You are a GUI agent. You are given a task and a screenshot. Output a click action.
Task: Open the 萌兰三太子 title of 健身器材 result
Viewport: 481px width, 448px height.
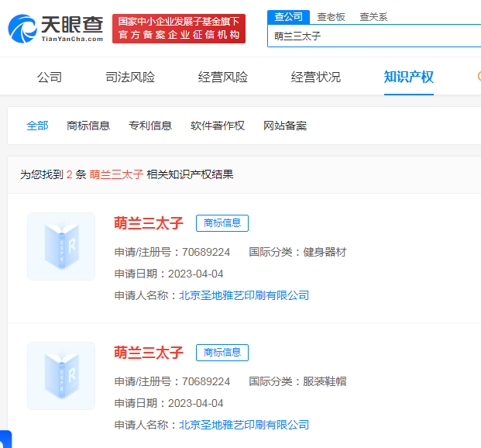pyautogui.click(x=149, y=223)
